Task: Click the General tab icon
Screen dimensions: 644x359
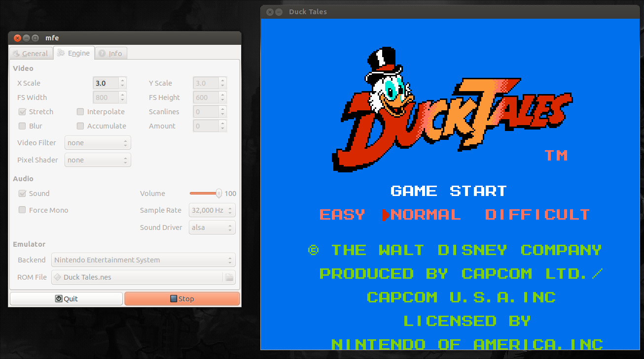Action: (x=16, y=53)
